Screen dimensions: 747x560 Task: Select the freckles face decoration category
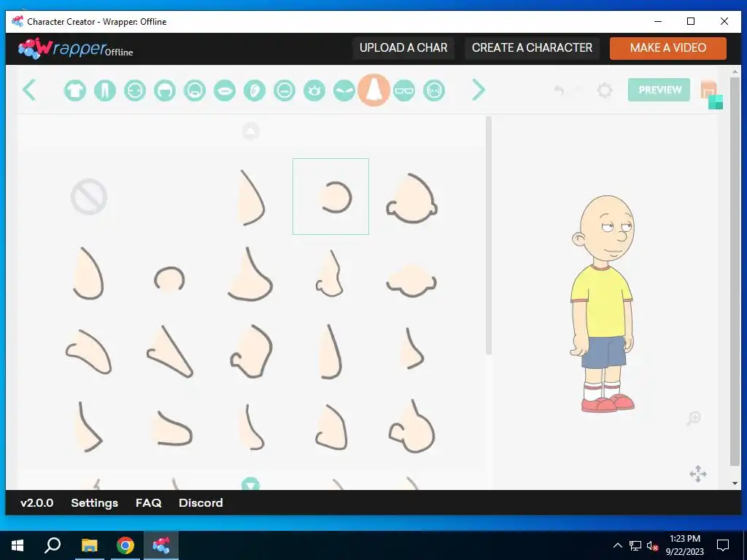click(434, 90)
